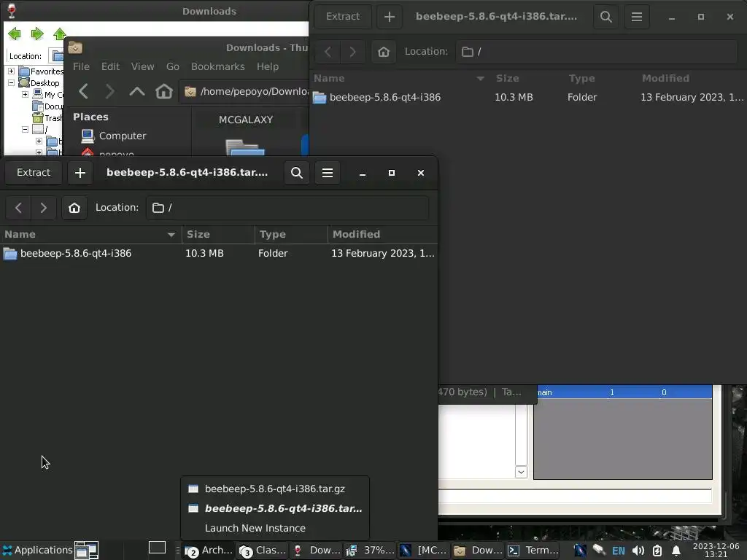Click show desktop icon next to Applications
Viewport: 747px width, 560px height.
click(x=87, y=550)
